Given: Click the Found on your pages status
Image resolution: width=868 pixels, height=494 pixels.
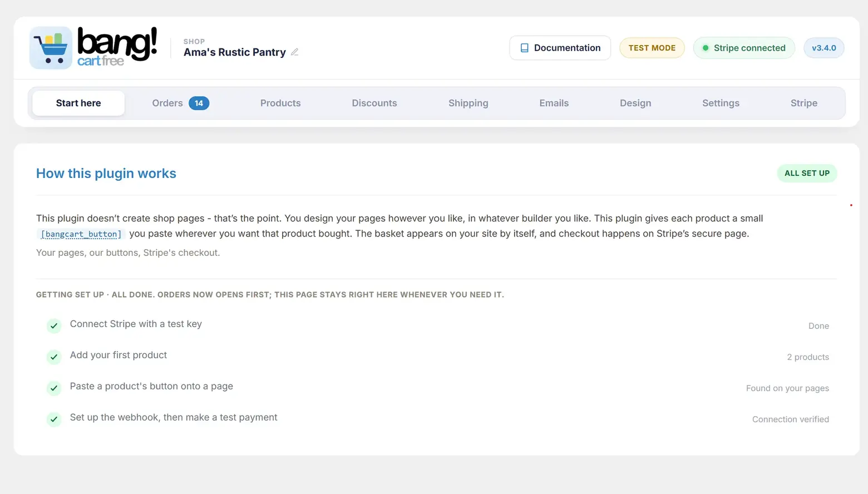Looking at the screenshot, I should click(787, 388).
